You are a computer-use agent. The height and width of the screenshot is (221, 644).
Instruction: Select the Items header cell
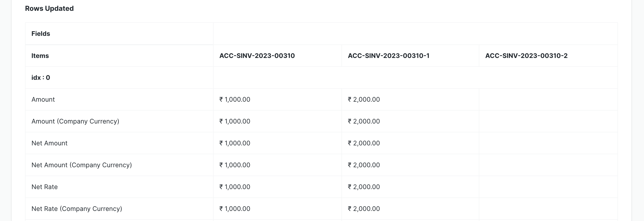(40, 56)
